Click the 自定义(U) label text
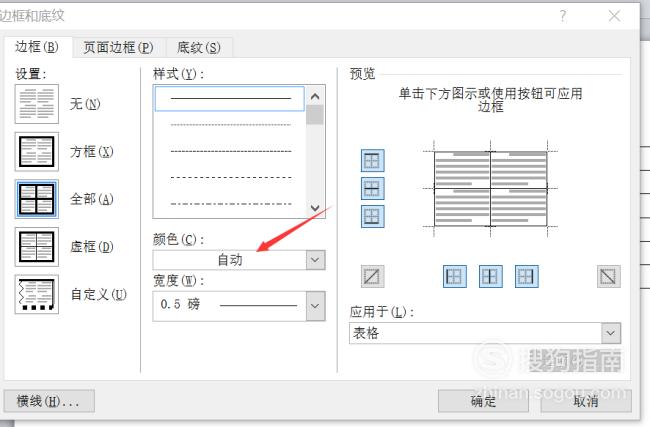Screen dimensions: 650x427 [98, 294]
